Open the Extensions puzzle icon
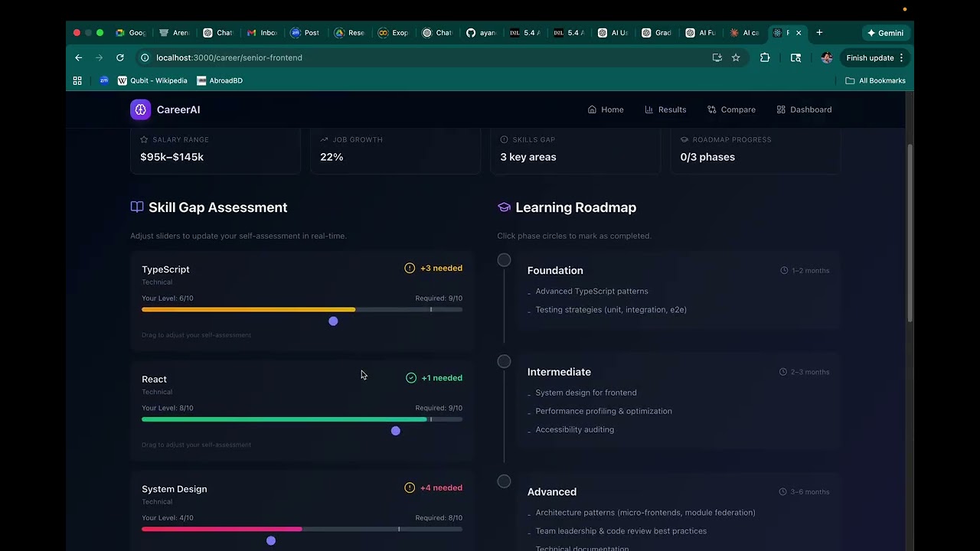The height and width of the screenshot is (551, 980). click(765, 57)
